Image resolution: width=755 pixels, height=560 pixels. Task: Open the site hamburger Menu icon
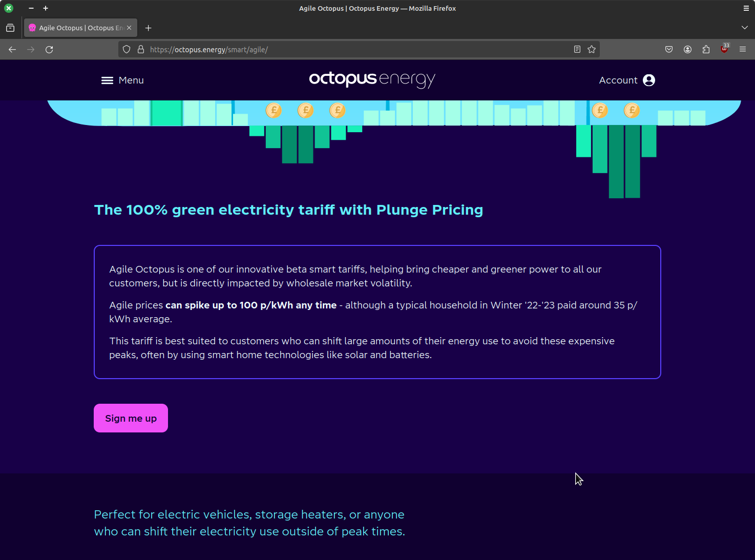point(107,80)
